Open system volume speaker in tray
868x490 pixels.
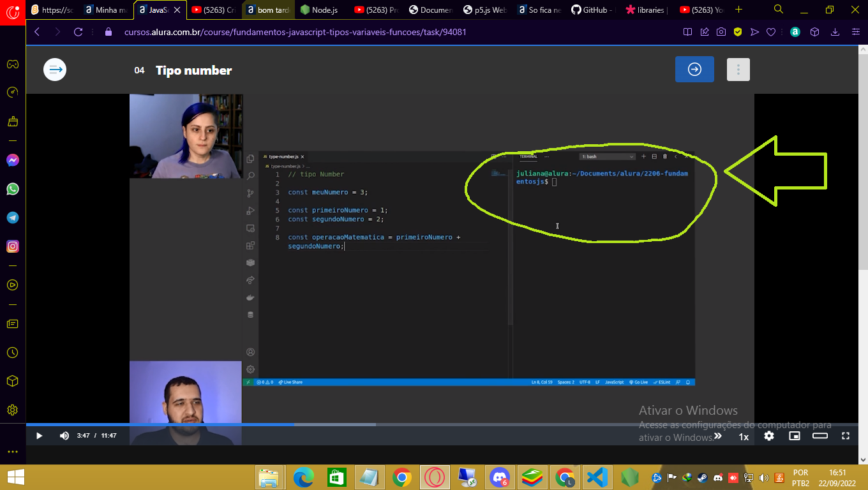tap(764, 477)
